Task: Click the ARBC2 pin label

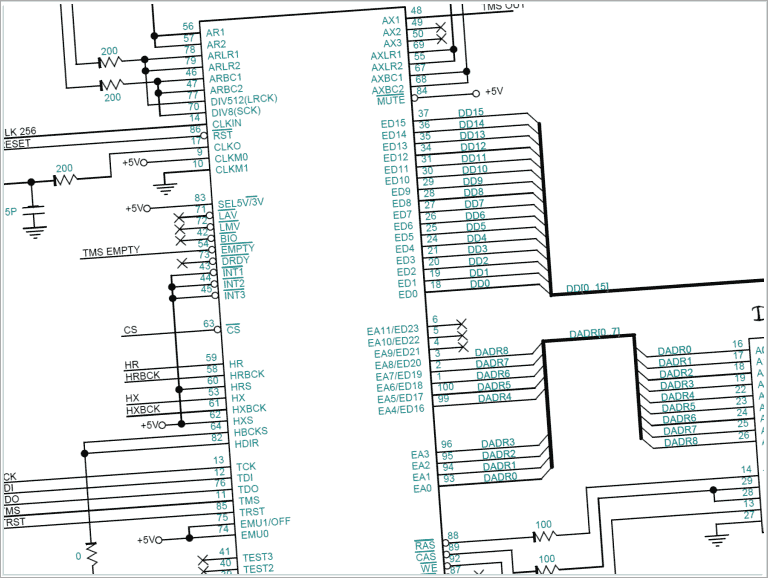Action: tap(226, 90)
